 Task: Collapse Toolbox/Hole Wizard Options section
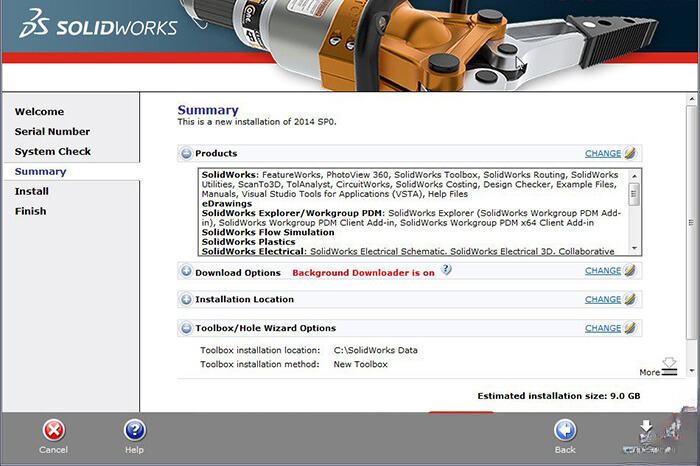point(186,328)
